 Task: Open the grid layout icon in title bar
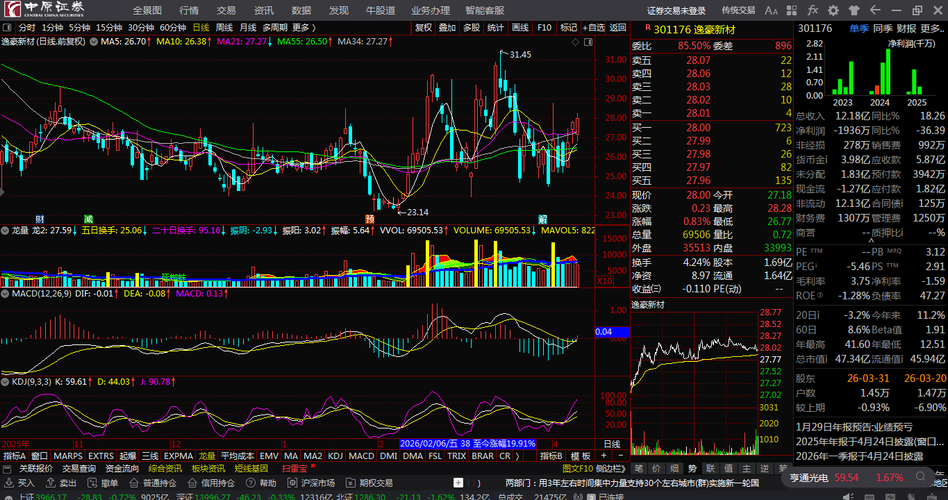pos(791,10)
